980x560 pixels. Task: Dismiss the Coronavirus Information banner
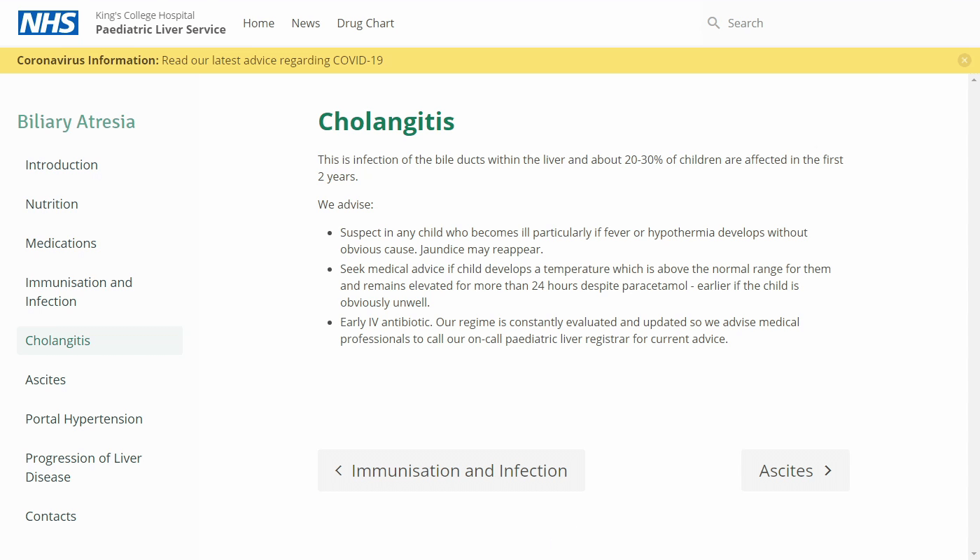[964, 60]
